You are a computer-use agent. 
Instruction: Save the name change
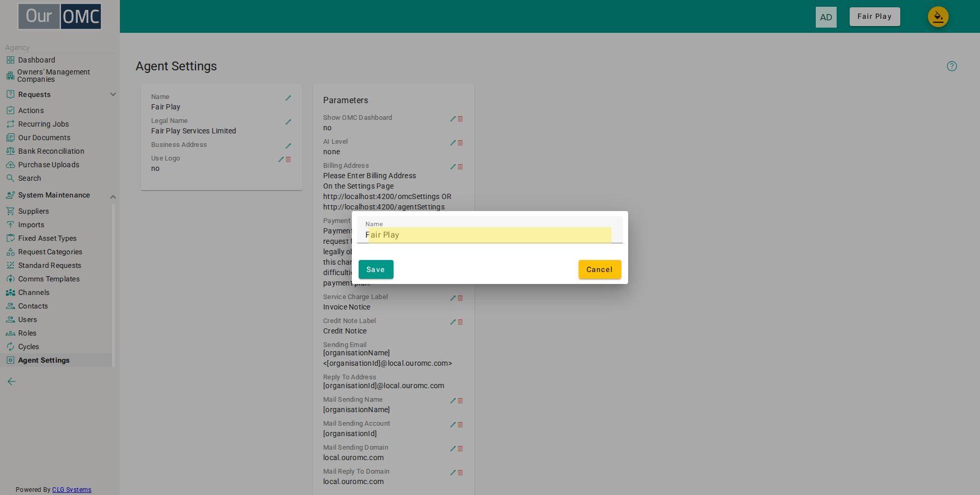(x=376, y=269)
